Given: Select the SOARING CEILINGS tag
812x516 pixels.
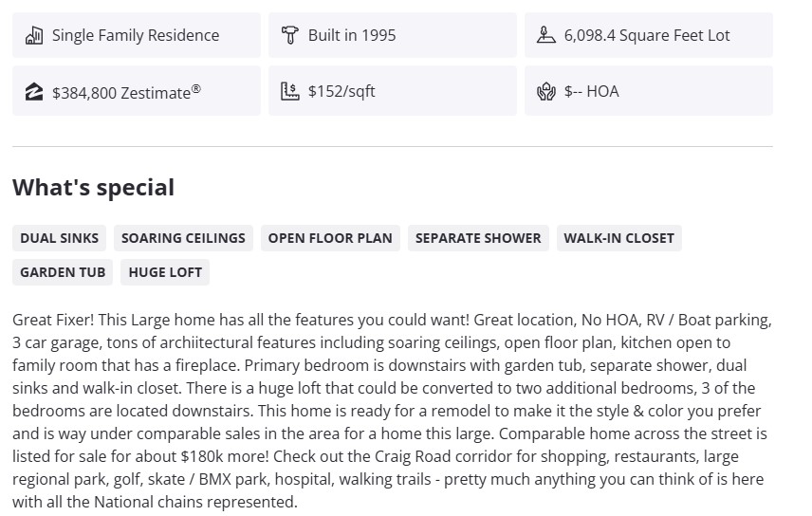Looking at the screenshot, I should [x=183, y=238].
